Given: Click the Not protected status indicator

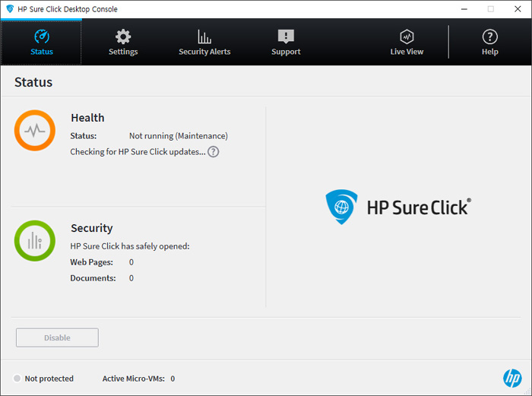Looking at the screenshot, I should point(43,379).
